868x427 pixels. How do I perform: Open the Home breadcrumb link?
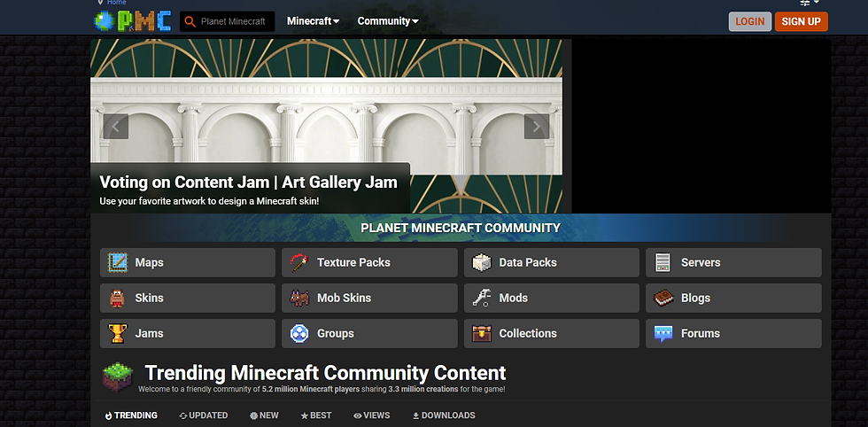coord(116,3)
